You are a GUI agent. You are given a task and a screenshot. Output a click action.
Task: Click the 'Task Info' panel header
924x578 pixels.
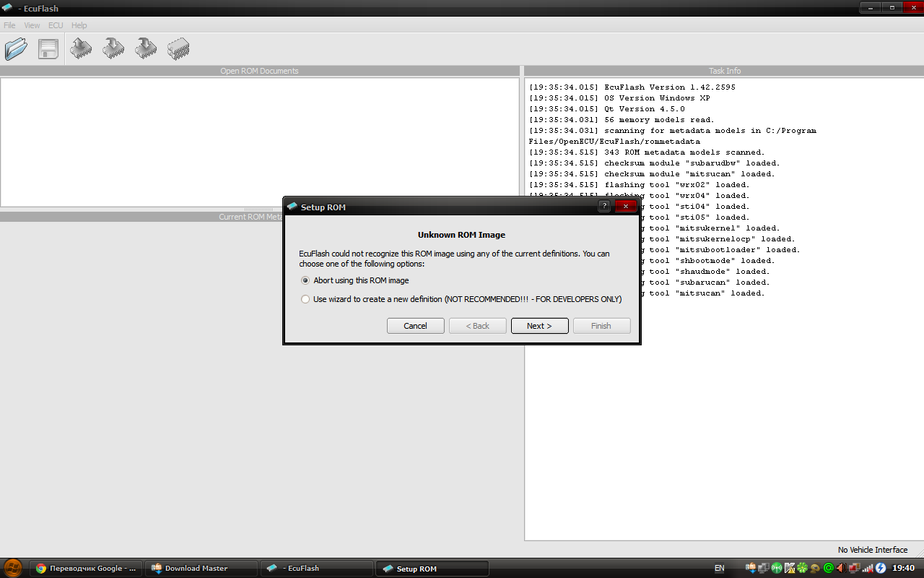[x=724, y=71]
